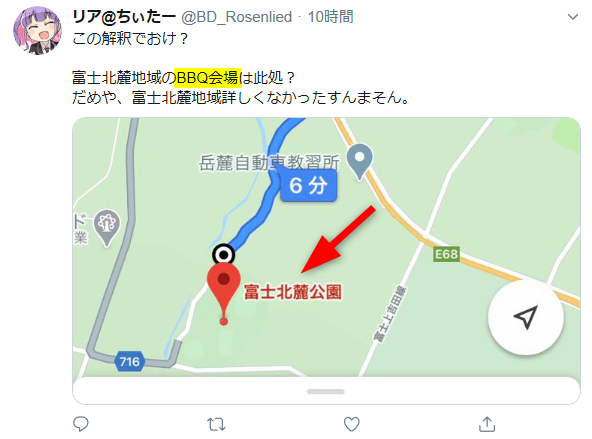This screenshot has width=592, height=439.
Task: Click the 716 route number badge
Action: click(130, 362)
